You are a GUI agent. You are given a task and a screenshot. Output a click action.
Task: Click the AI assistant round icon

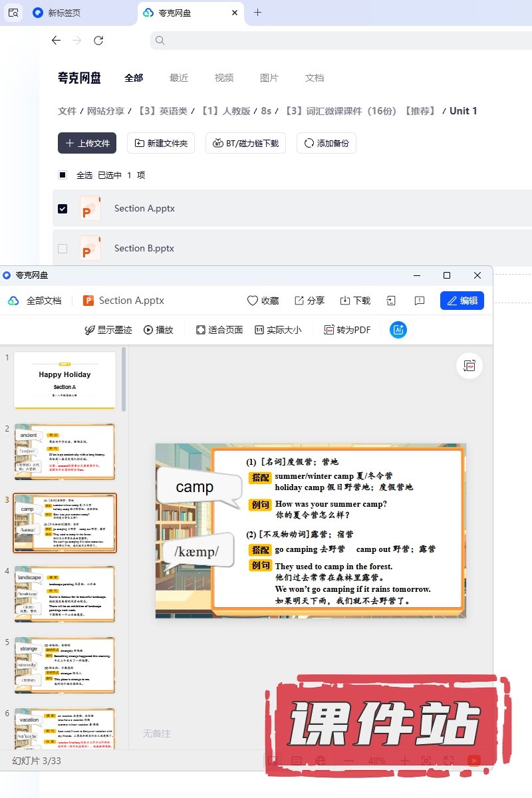tap(398, 330)
